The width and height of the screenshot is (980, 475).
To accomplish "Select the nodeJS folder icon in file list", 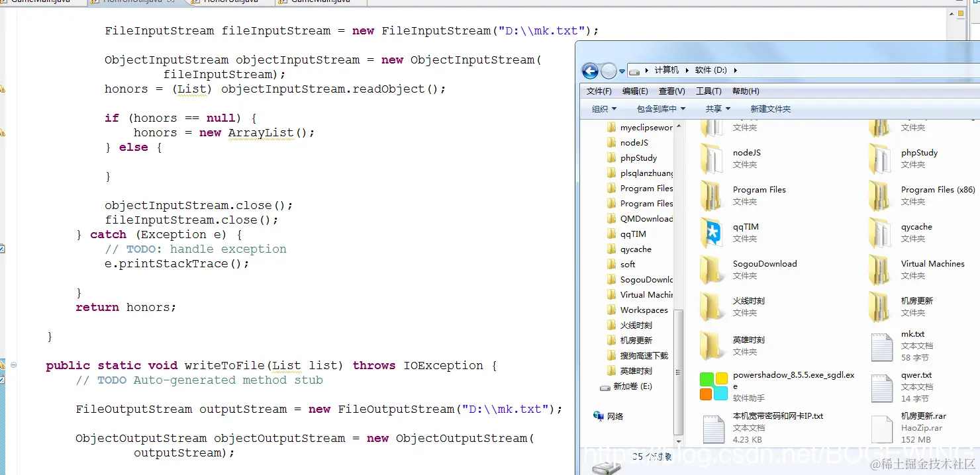I will pyautogui.click(x=712, y=158).
